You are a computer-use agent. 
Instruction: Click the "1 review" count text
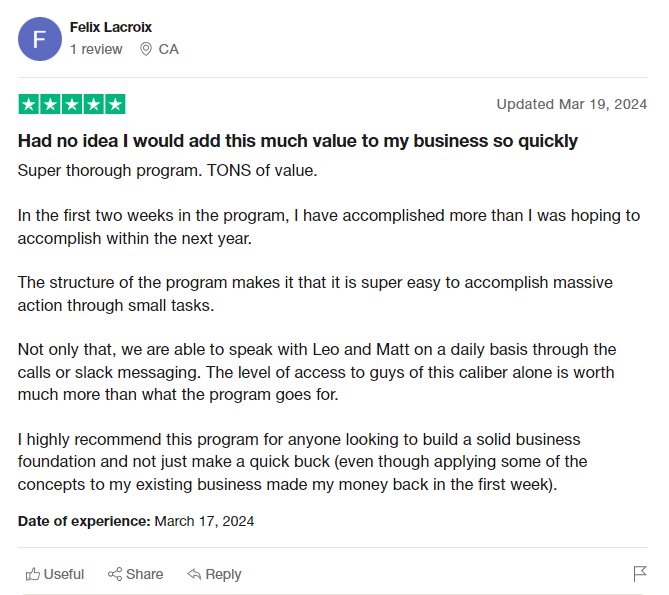tap(96, 49)
